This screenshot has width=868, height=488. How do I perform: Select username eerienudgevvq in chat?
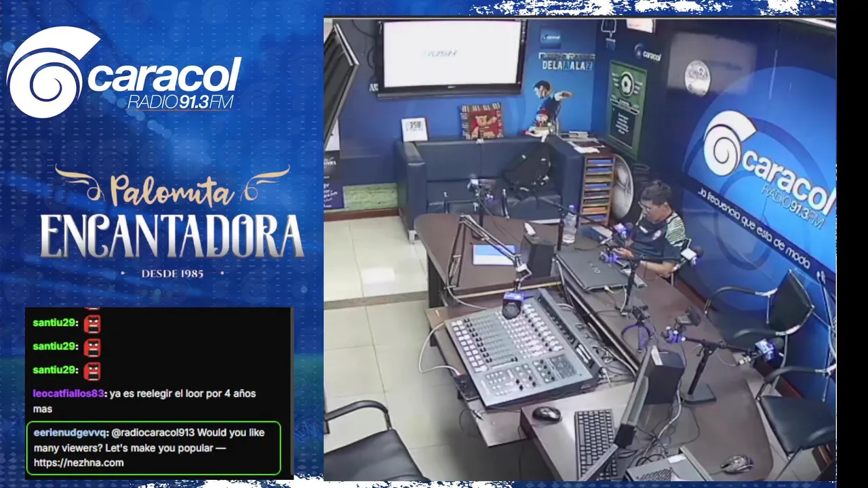[x=70, y=432]
